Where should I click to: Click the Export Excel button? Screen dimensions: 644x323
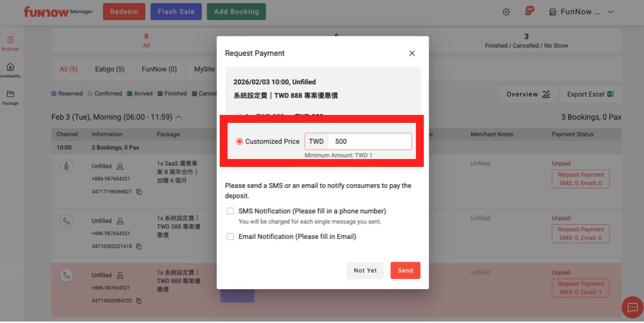click(x=590, y=94)
